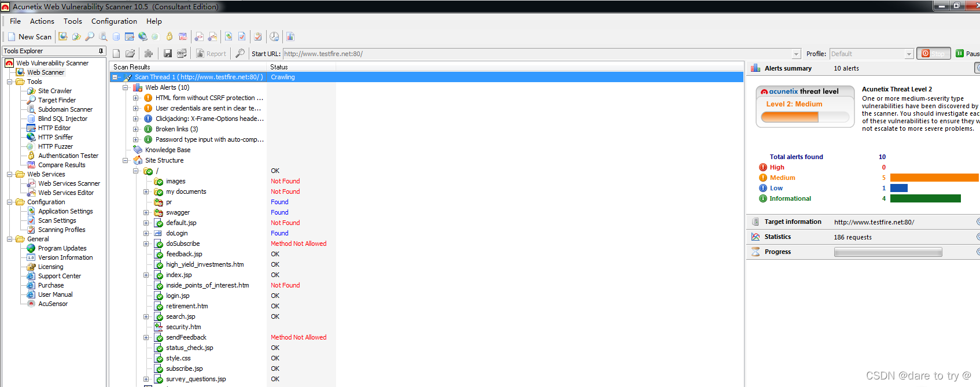The height and width of the screenshot is (387, 980).
Task: Open the User Manual entry
Action: (x=56, y=294)
